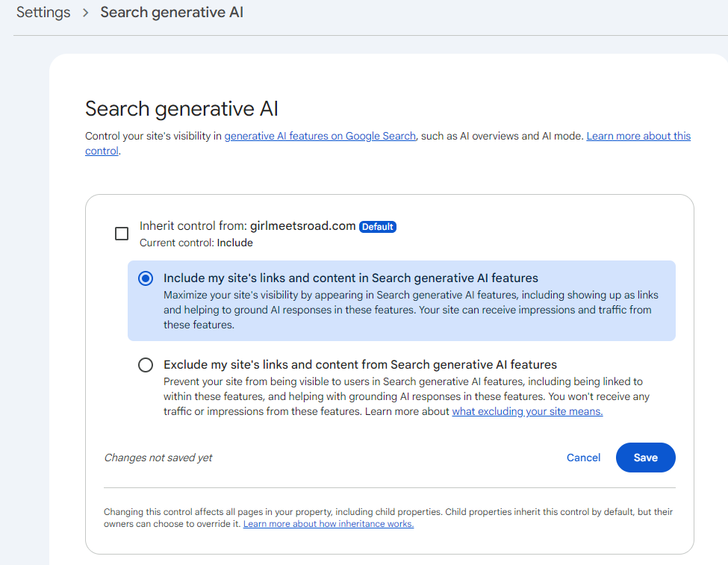Click the 'Changes not saved yet' status text
The image size is (728, 565).
click(158, 458)
